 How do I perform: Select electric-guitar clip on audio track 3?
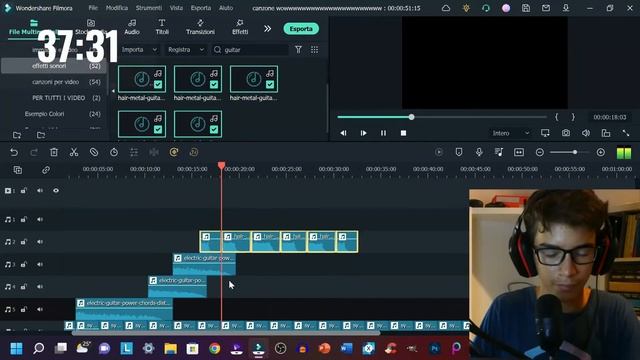pos(204,264)
